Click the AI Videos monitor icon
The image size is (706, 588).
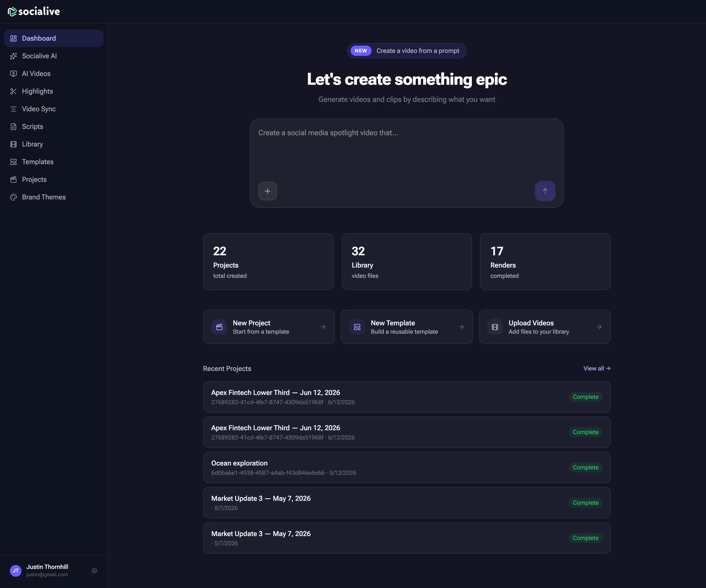click(13, 73)
